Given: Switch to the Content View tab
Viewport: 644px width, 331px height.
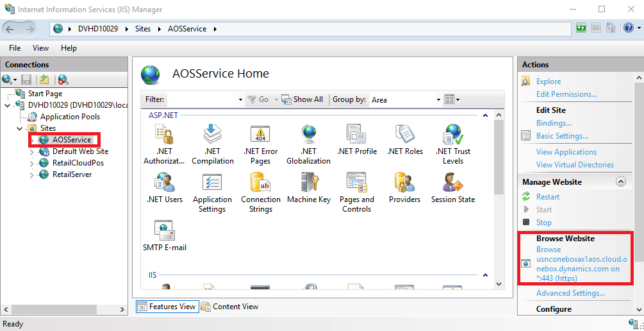Looking at the screenshot, I should coord(229,307).
